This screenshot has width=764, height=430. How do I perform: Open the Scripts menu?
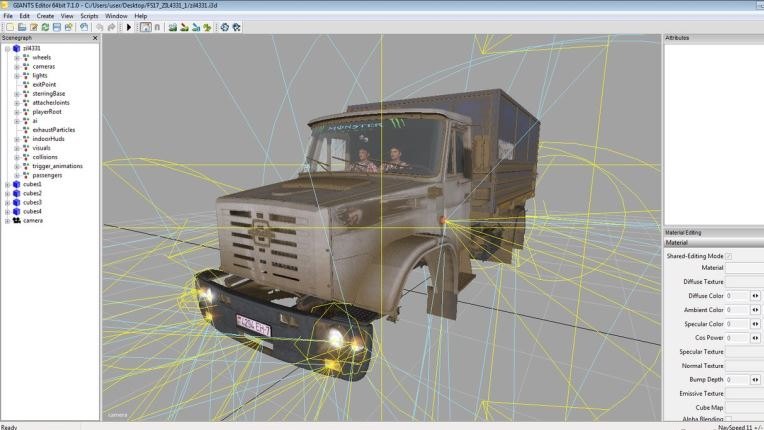coord(89,16)
